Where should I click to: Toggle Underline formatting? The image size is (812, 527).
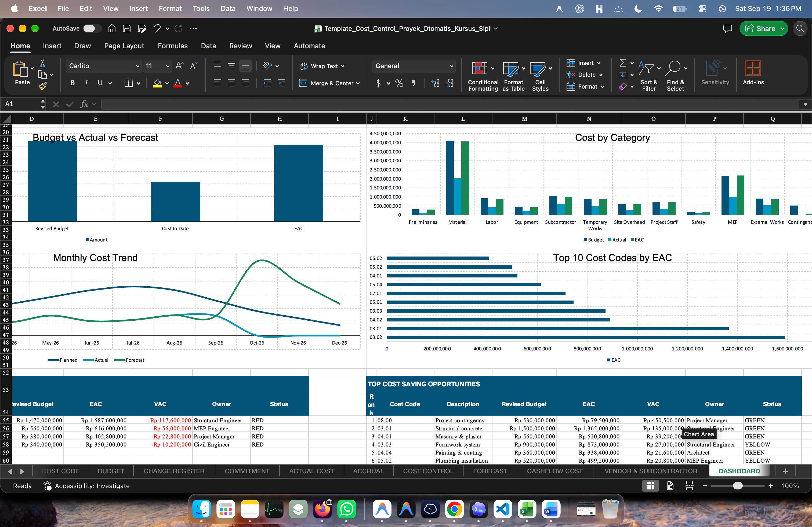point(100,83)
